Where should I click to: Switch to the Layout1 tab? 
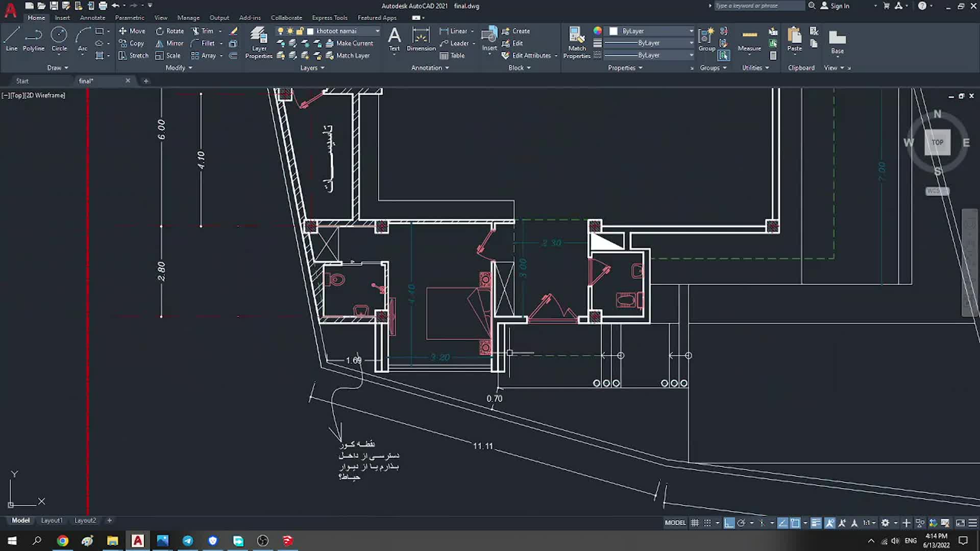click(52, 520)
